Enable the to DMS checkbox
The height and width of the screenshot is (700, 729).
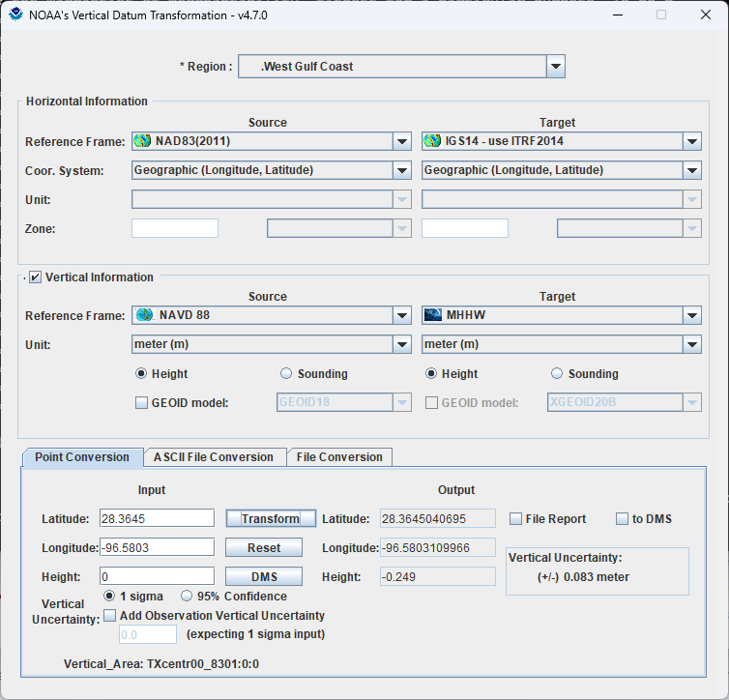pos(622,519)
